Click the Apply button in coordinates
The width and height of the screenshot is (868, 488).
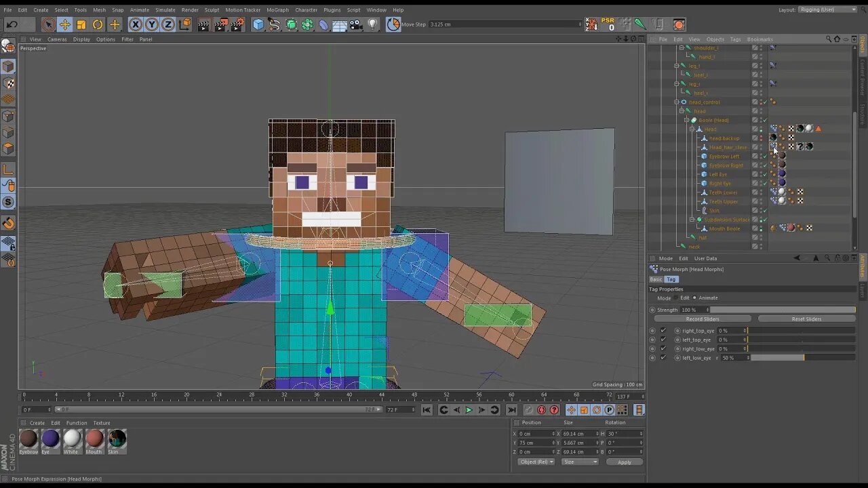(x=625, y=462)
